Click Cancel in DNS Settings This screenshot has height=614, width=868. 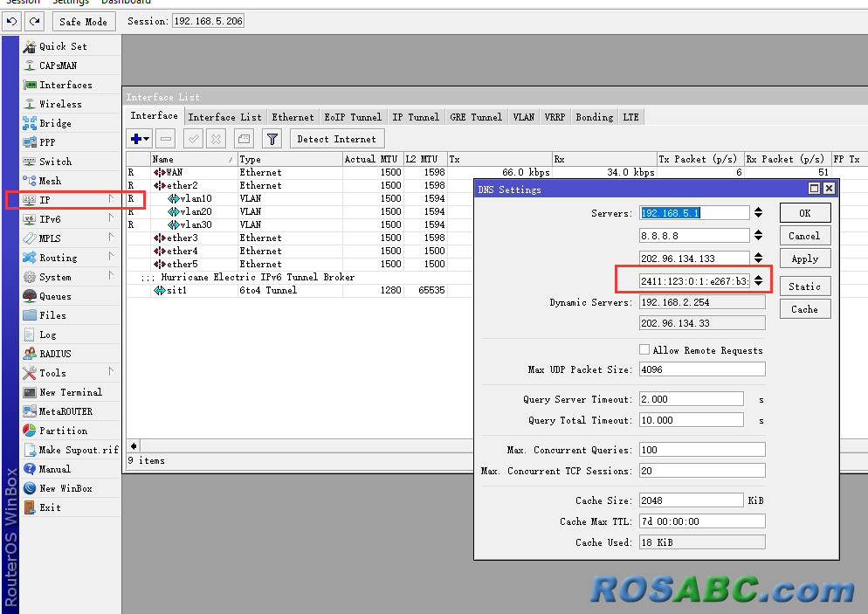click(x=805, y=236)
